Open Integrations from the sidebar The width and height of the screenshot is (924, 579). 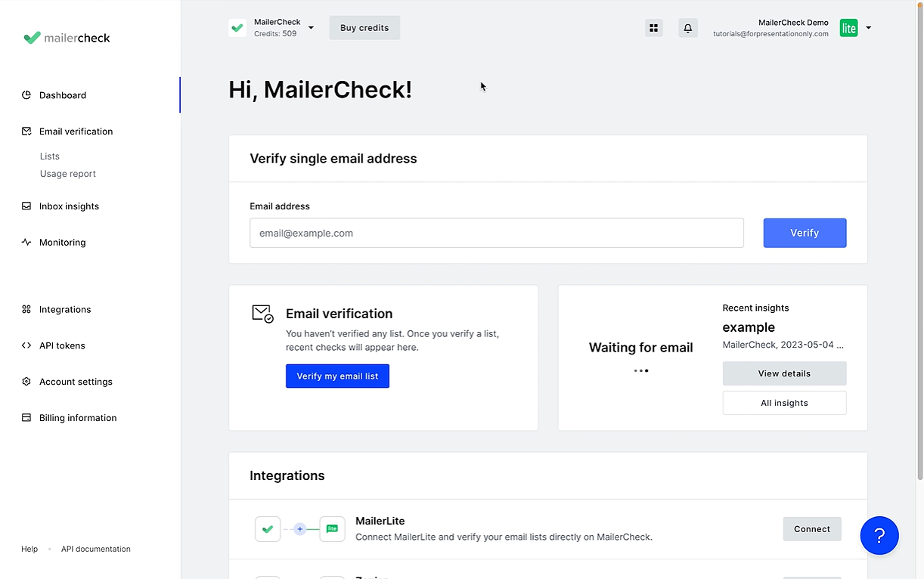tap(65, 310)
